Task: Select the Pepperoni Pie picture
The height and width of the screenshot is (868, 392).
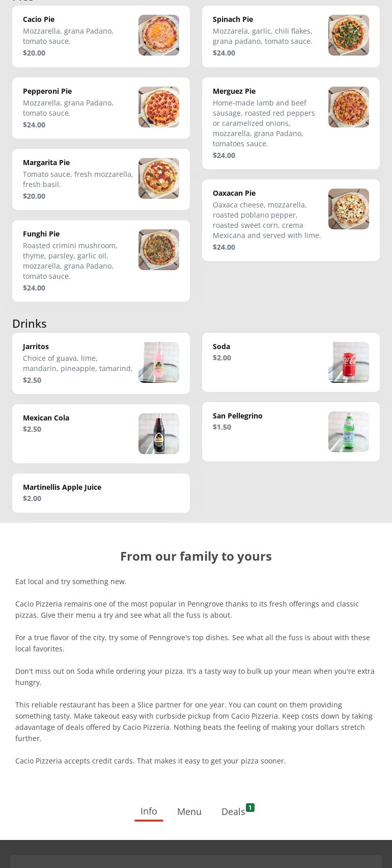Action: [x=158, y=107]
